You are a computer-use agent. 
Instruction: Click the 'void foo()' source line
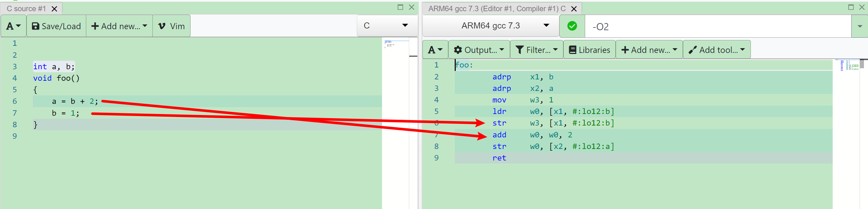(x=56, y=78)
